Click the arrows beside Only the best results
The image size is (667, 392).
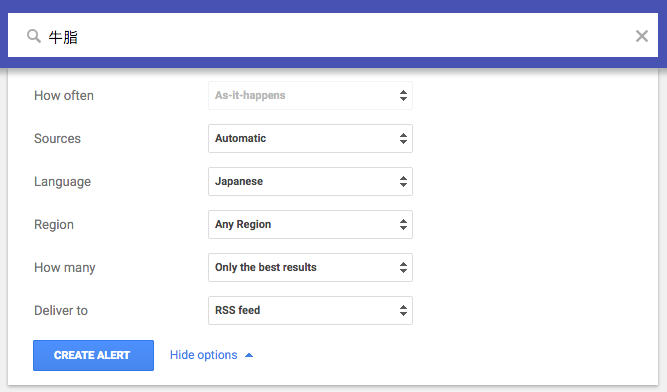(403, 267)
